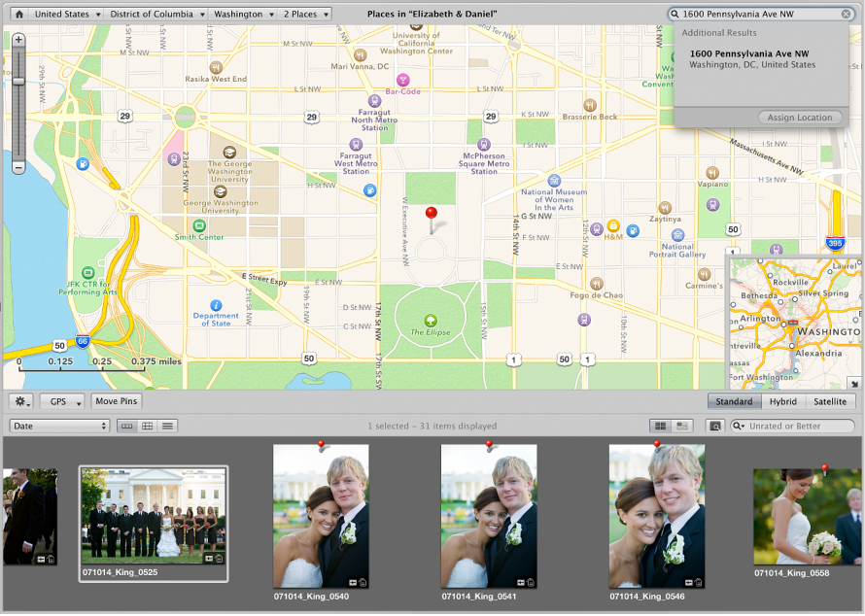This screenshot has width=865, height=616.
Task: Switch the map to Satellite mode
Action: point(830,401)
